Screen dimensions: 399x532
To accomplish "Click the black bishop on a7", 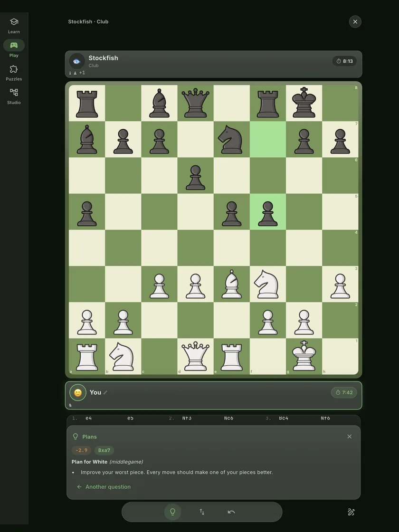I will click(87, 139).
